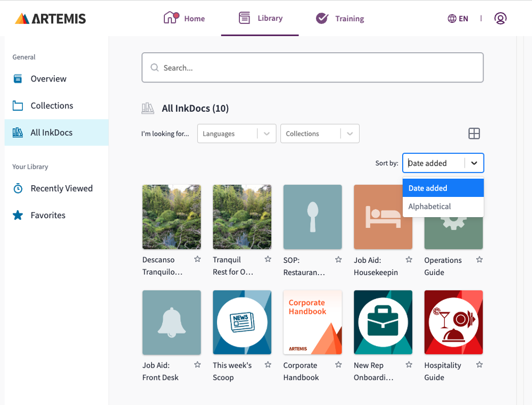Switch to grid layout view icon

pos(474,134)
